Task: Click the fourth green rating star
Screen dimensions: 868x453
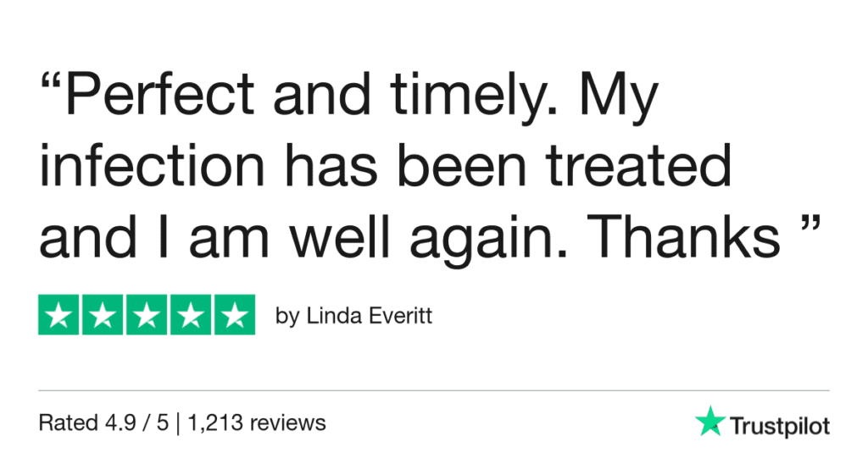Action: (190, 315)
